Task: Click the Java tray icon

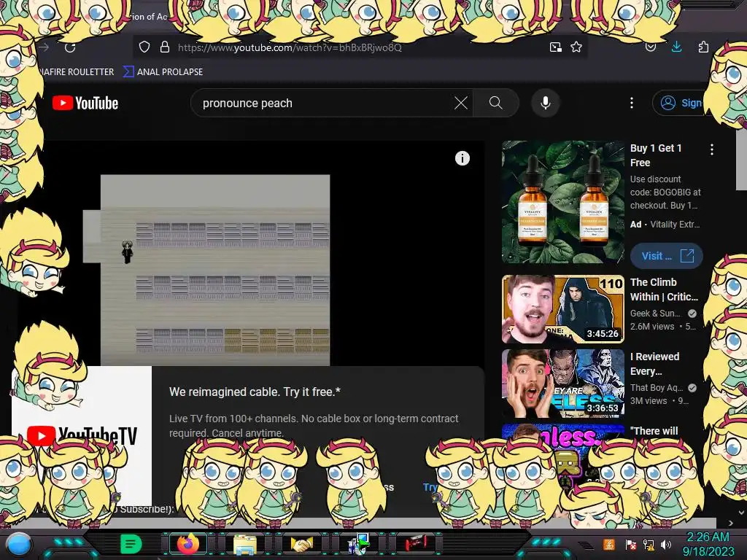Action: coord(609,544)
